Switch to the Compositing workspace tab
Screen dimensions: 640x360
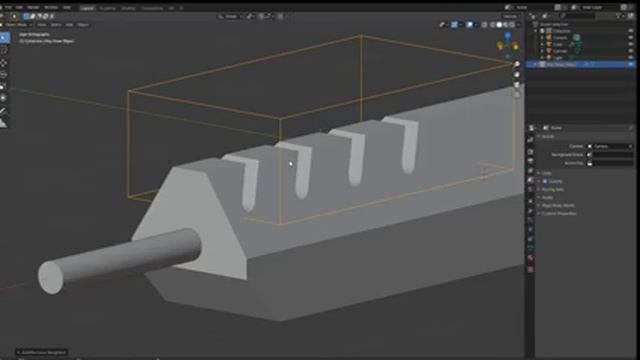[x=152, y=8]
